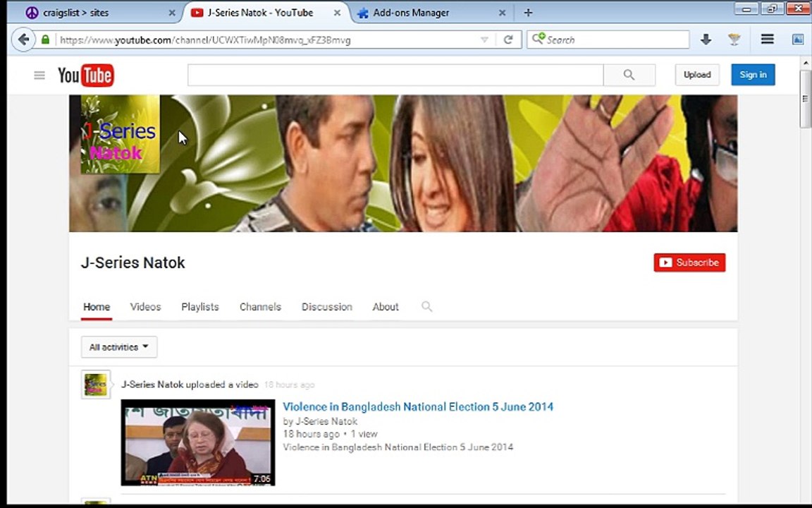Close the craigslist > sites tab
This screenshot has width=812, height=508.
pyautogui.click(x=172, y=13)
